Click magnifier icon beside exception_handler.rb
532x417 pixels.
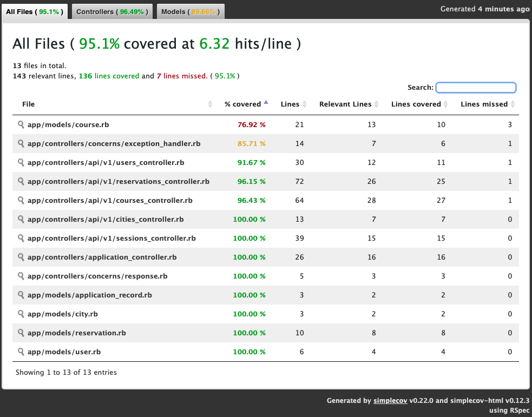click(21, 144)
